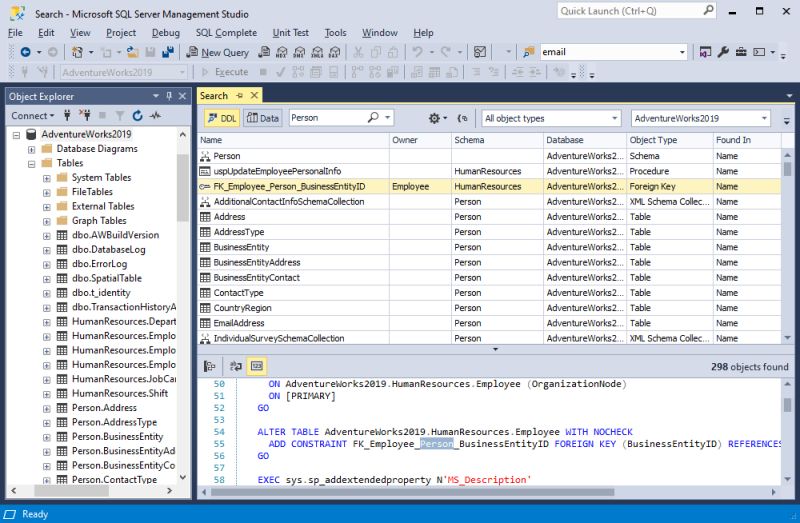
Task: Close the Search tab
Action: pyautogui.click(x=254, y=95)
